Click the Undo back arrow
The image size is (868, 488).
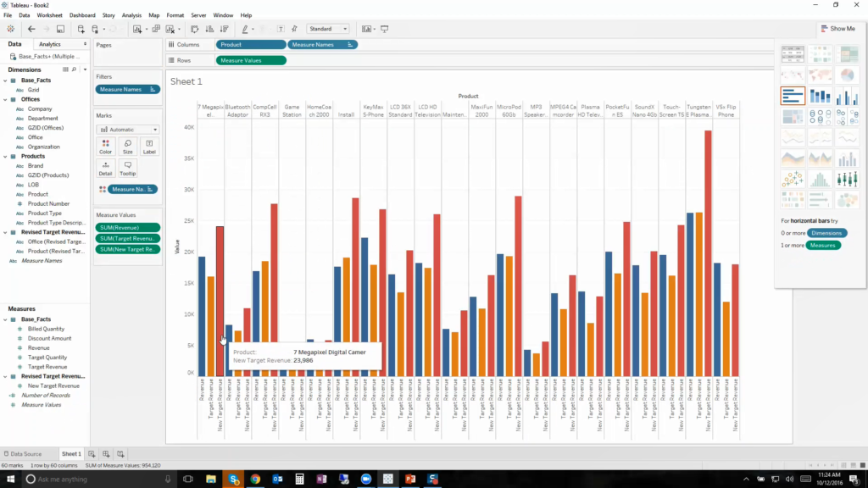31,29
